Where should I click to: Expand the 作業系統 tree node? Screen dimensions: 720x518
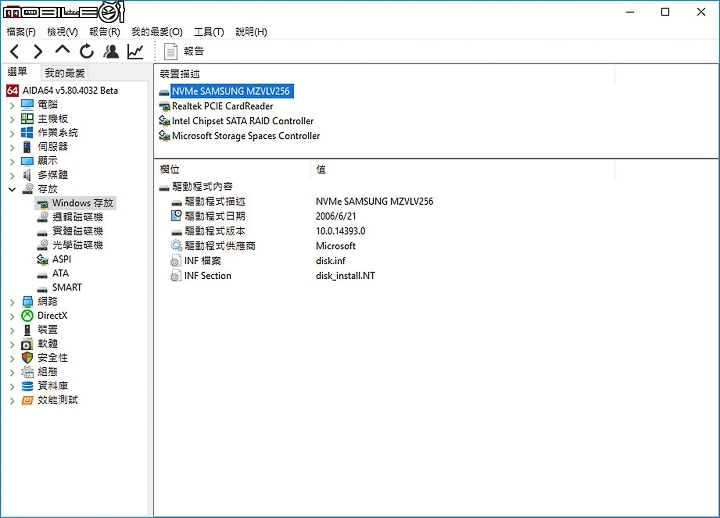[12, 133]
